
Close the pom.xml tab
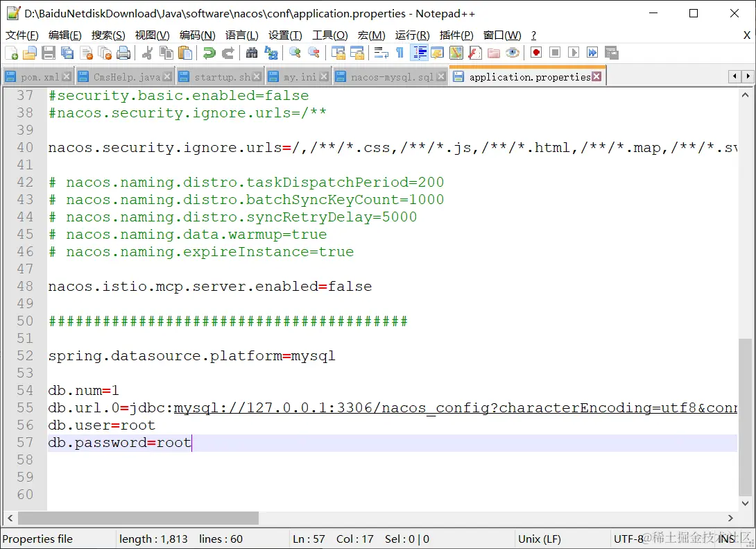tap(67, 77)
